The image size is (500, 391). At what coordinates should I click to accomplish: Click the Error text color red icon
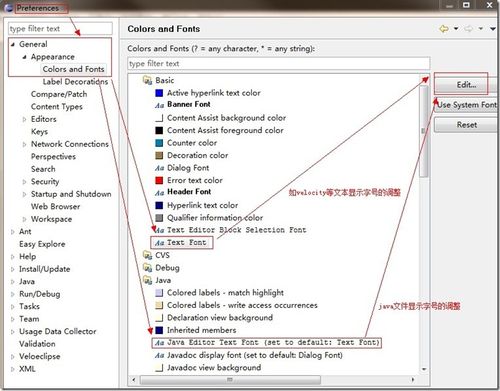[x=159, y=180]
